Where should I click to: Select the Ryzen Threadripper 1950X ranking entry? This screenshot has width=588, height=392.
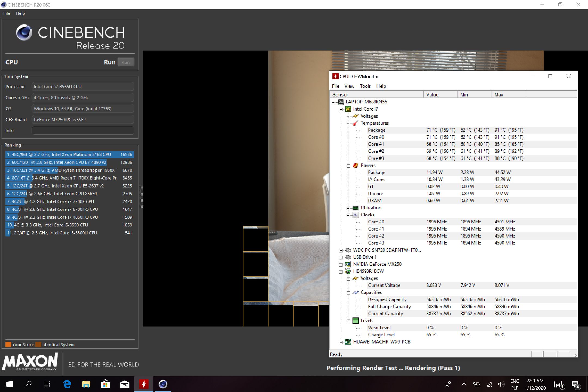69,170
